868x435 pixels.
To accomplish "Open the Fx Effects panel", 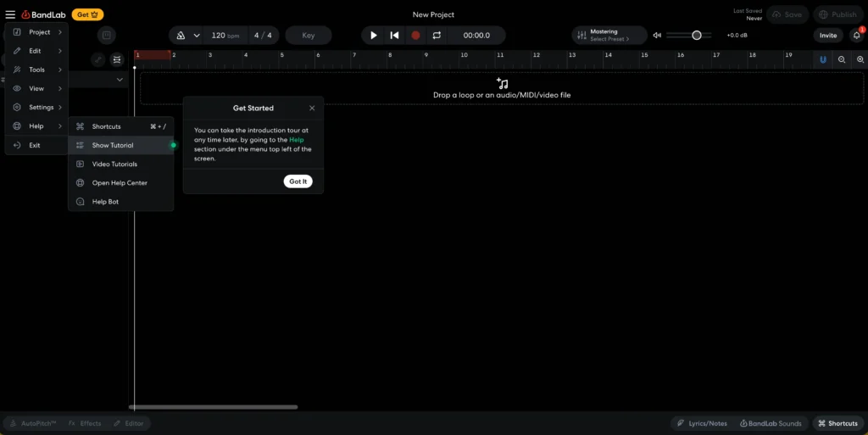I will (x=85, y=423).
